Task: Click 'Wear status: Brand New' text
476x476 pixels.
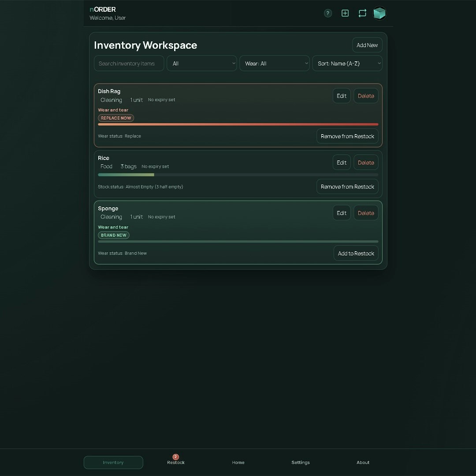Action: pos(123,253)
